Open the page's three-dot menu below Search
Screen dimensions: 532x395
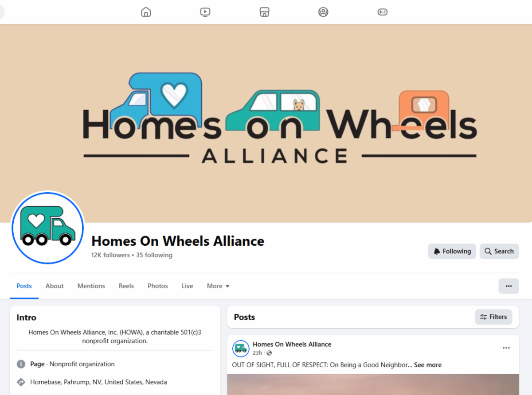[509, 286]
